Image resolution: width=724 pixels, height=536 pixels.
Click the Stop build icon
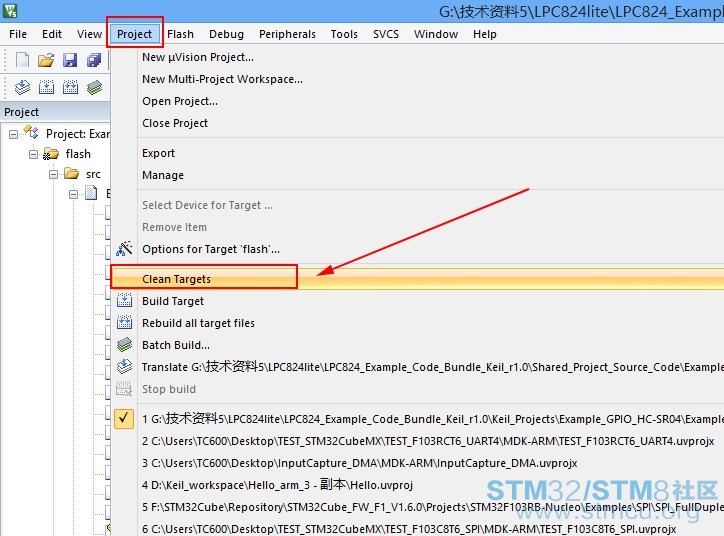pos(124,389)
